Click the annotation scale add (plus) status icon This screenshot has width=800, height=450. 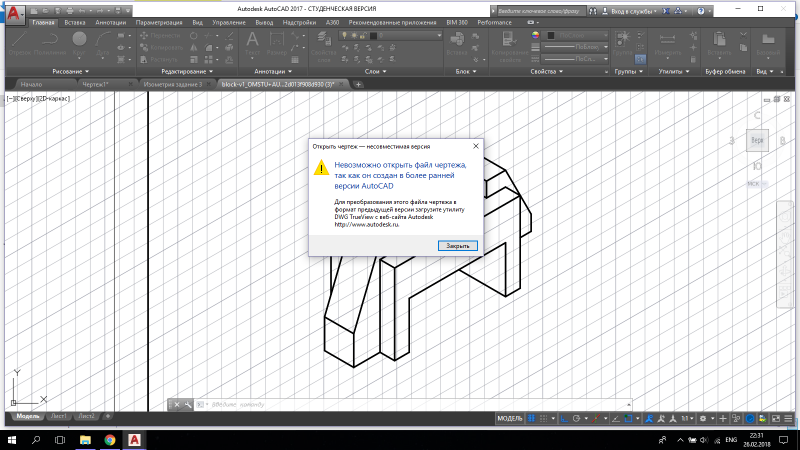(723, 418)
